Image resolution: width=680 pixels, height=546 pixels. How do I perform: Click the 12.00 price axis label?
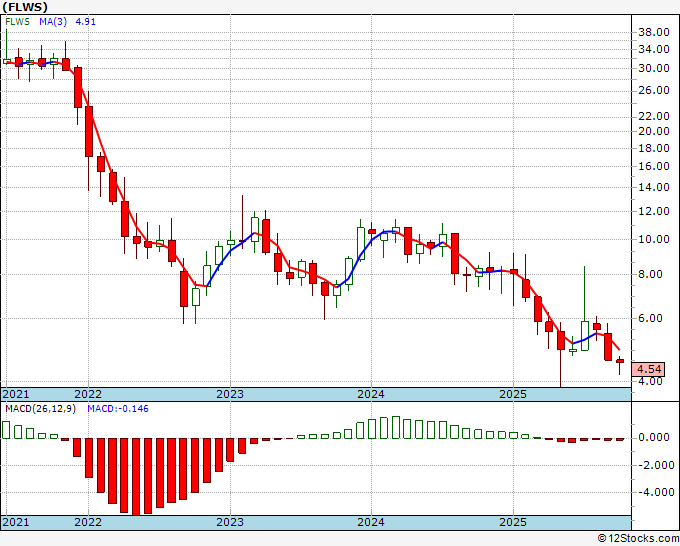[654, 212]
